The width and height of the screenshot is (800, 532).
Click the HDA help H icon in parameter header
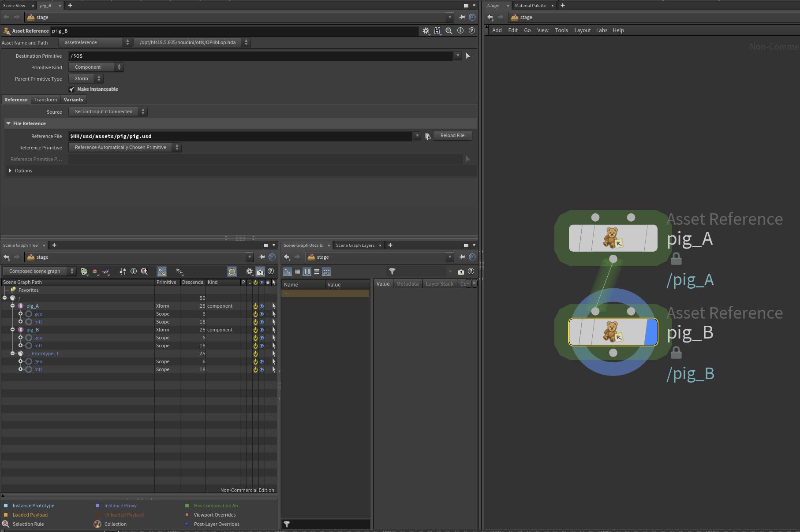click(x=437, y=31)
